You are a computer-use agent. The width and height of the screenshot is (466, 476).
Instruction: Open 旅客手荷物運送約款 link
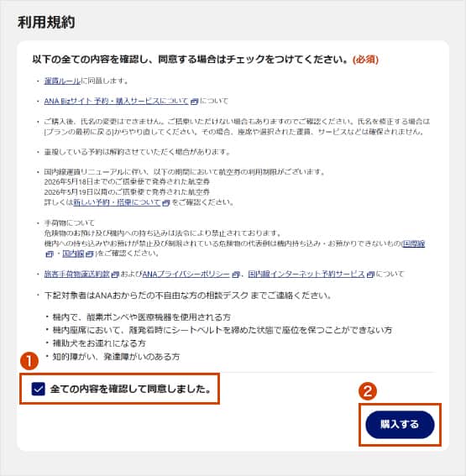click(x=76, y=275)
